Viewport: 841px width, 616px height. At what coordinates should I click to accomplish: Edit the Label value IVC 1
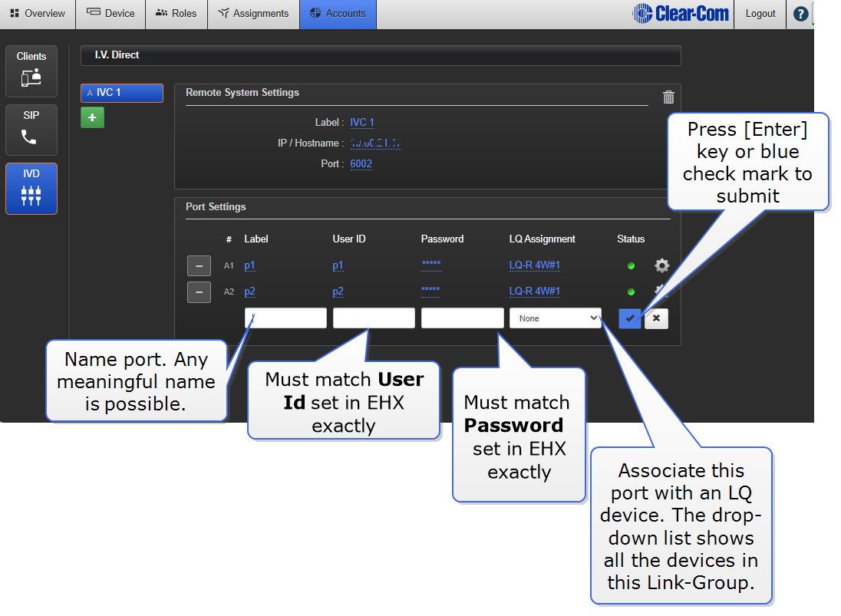point(362,122)
